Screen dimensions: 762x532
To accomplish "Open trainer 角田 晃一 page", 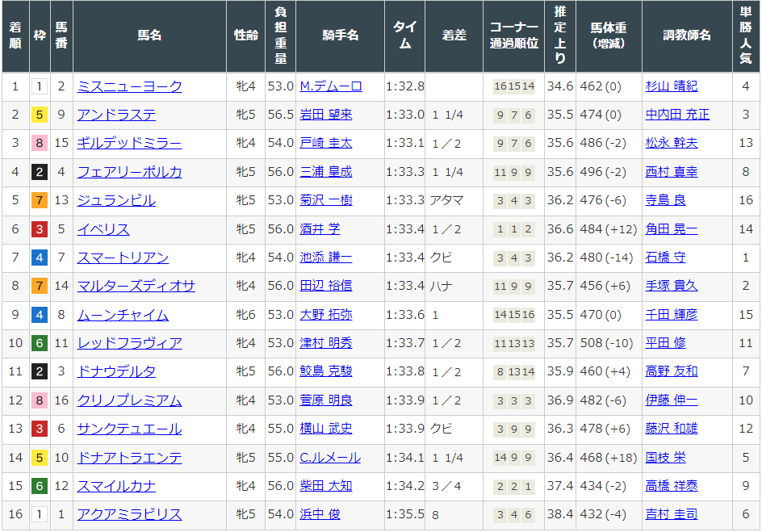I will (671, 228).
